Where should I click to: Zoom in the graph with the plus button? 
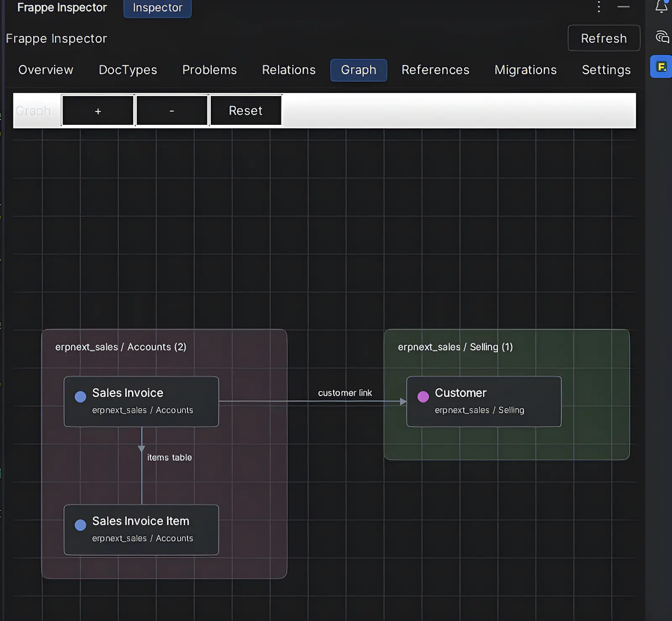tap(98, 111)
